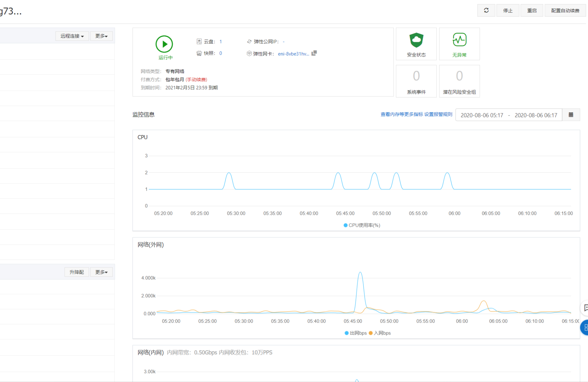588x382 pixels.
Task: Copy the elastic NIC ID icon
Action: [314, 53]
